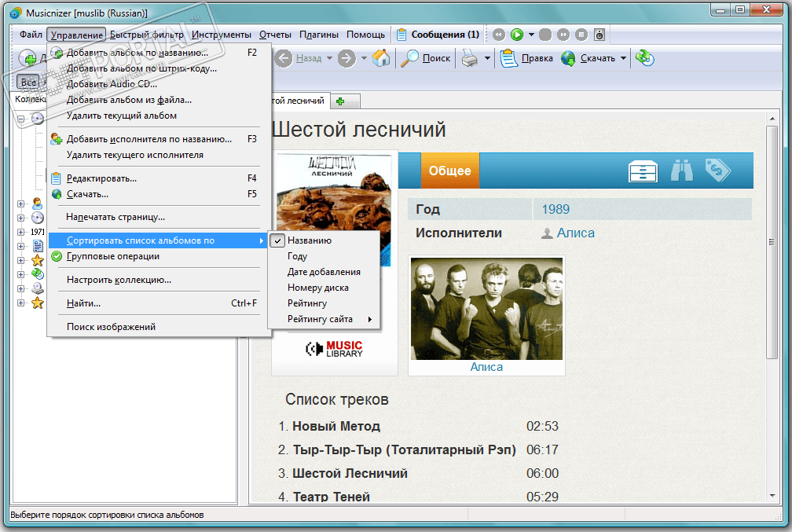Sort albums by Дате добавления

click(324, 272)
